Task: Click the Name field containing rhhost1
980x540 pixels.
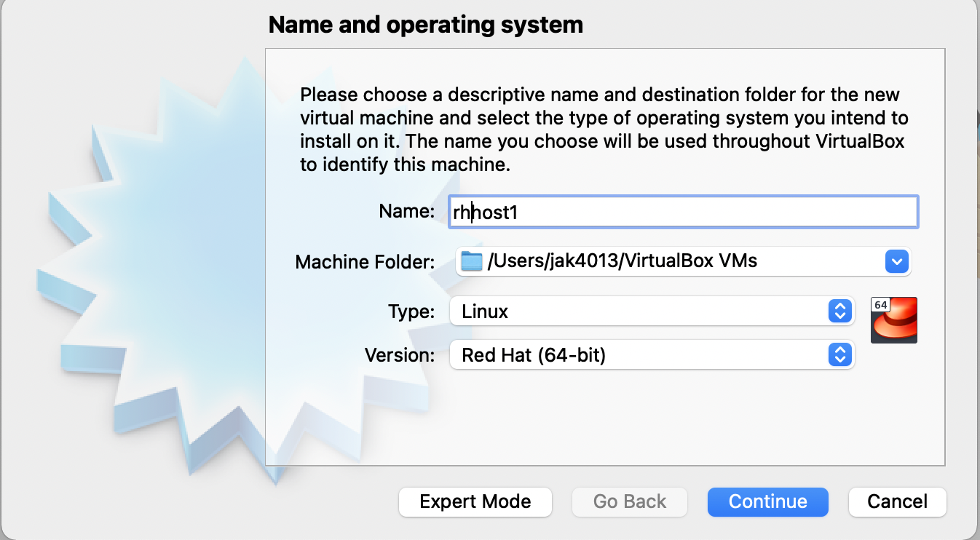Action: click(x=683, y=212)
